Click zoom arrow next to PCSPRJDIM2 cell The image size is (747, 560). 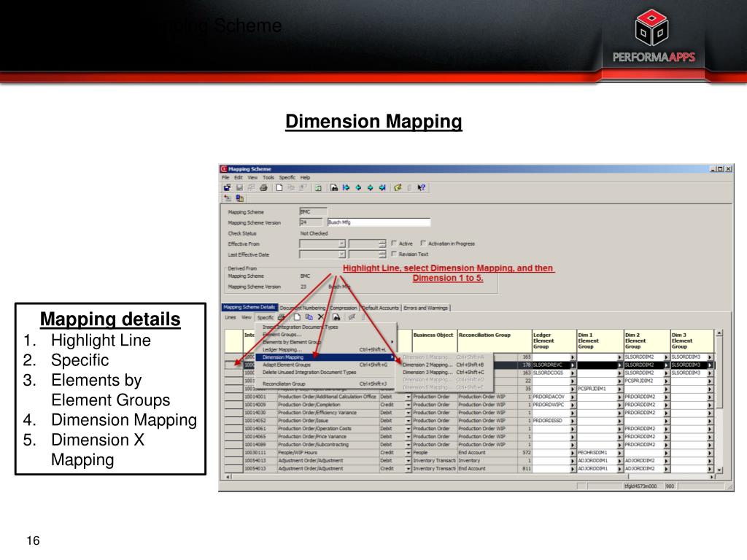(x=667, y=381)
